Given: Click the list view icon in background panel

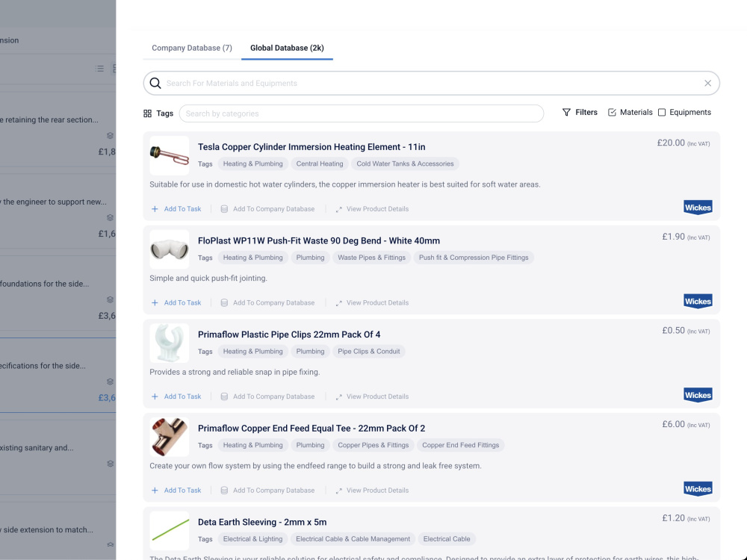Looking at the screenshot, I should tap(99, 69).
